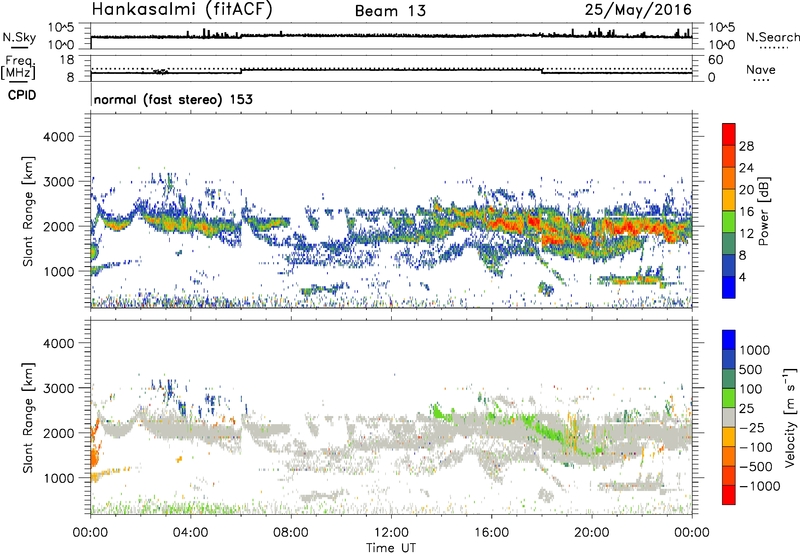Viewport: 800px width, 554px height.
Task: Click the 4000 tick in the velocity panel
Action: coord(58,343)
